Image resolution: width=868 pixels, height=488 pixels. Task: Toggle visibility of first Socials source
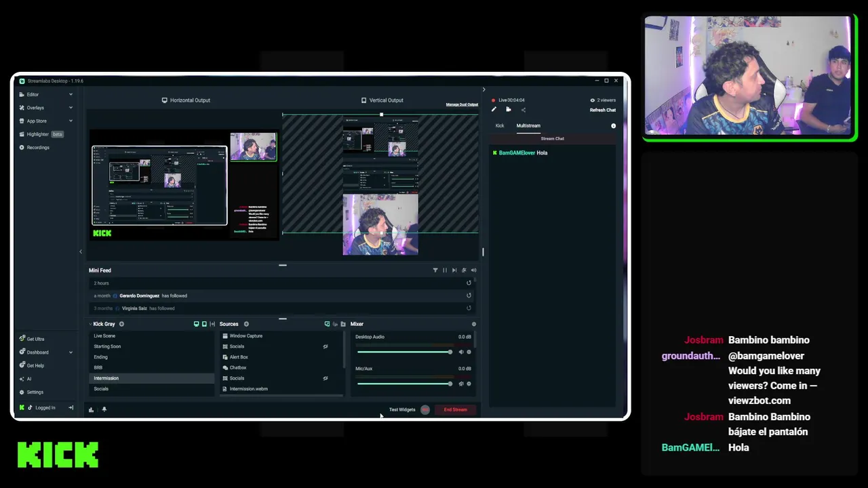coord(325,346)
